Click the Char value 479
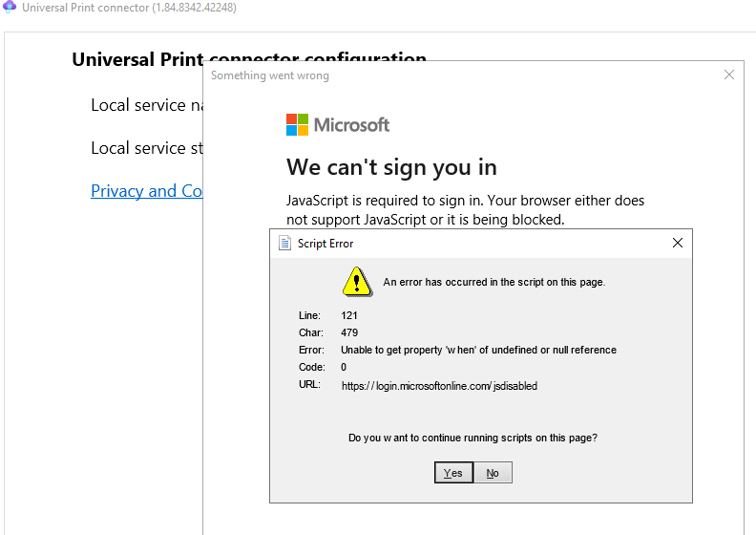This screenshot has height=535, width=756. coord(349,332)
